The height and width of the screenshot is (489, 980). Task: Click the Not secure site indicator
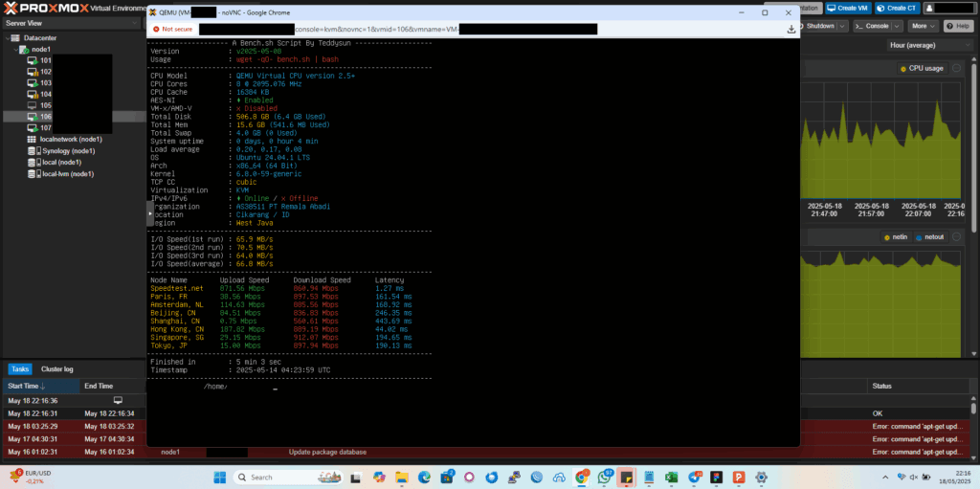(172, 29)
